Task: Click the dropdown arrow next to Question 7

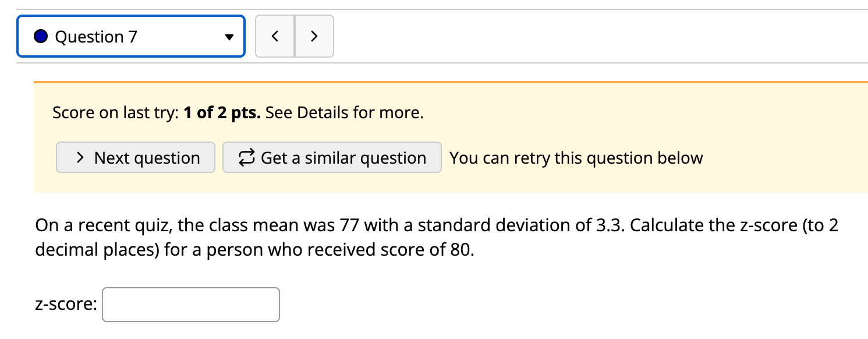Action: pyautogui.click(x=229, y=36)
